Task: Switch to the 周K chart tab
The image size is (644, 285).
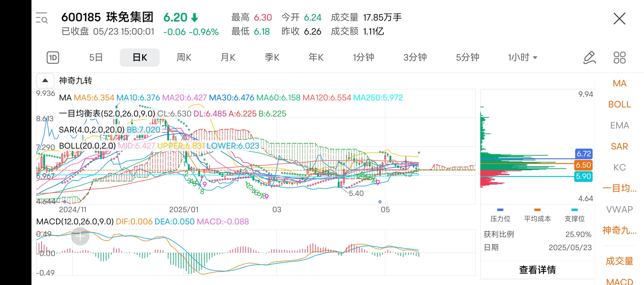Action: tap(184, 57)
